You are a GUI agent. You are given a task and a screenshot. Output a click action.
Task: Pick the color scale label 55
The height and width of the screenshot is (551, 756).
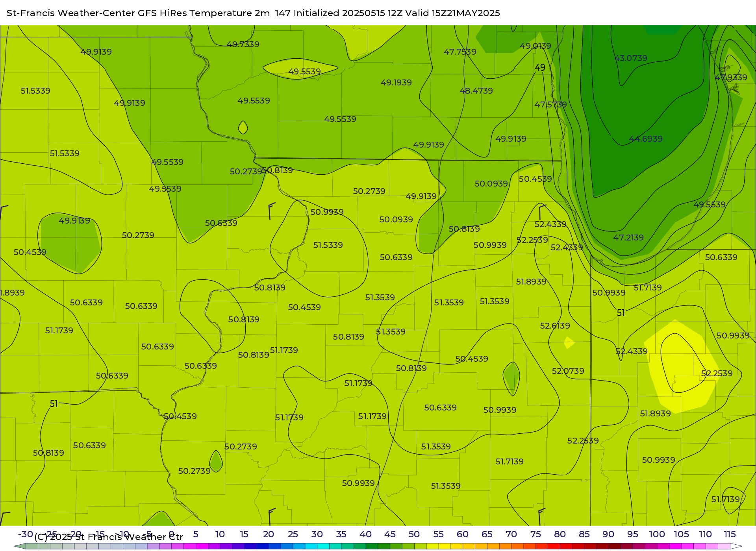pos(438,534)
